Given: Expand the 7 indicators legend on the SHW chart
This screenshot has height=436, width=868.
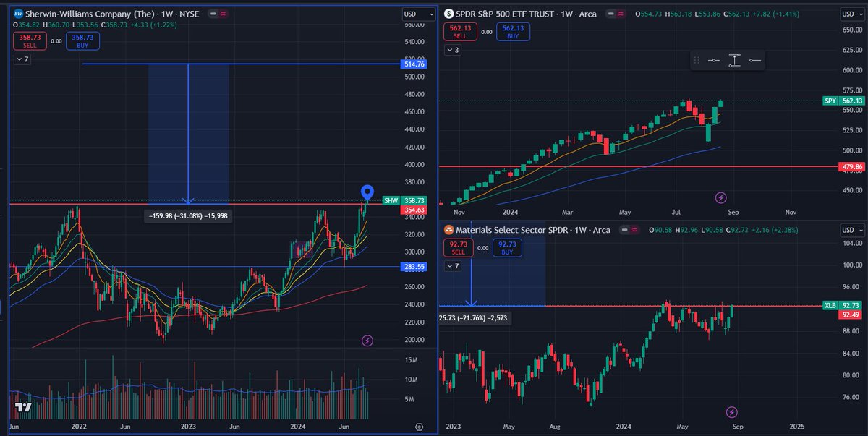Looking at the screenshot, I should click(x=22, y=59).
